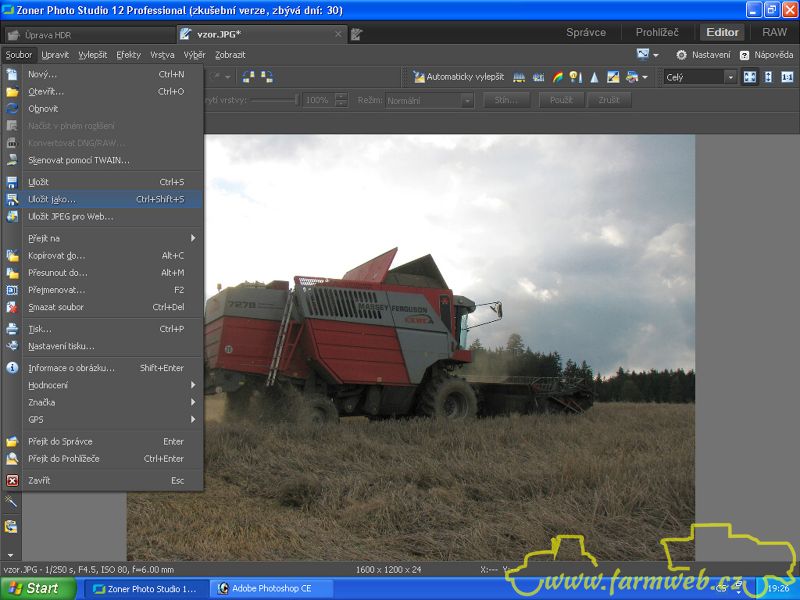
Task: Click Adobe Photoshop CE in the taskbar
Action: 270,588
